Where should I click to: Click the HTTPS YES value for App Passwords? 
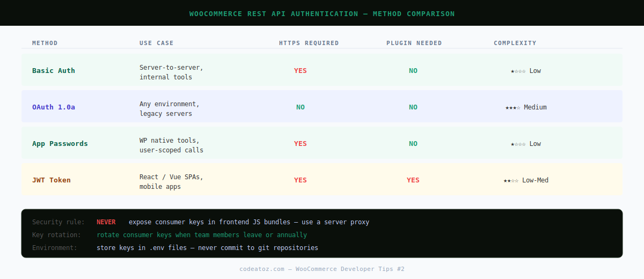coord(301,143)
